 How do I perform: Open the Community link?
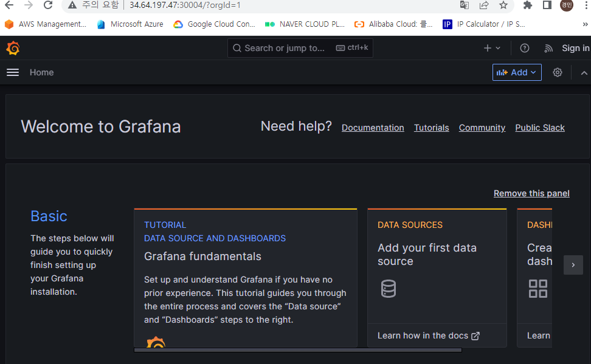pyautogui.click(x=482, y=128)
